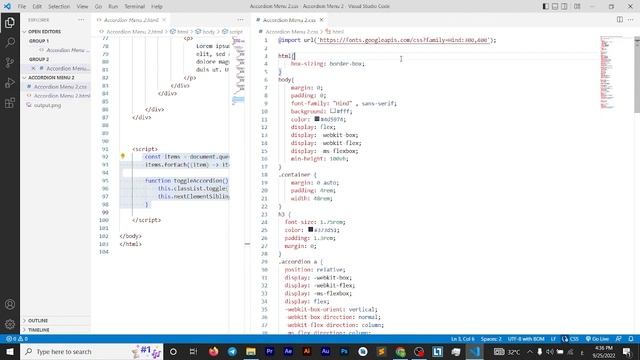Open Sublime Text from the taskbar
Viewport: 640px width, 360px height.
(x=381, y=351)
